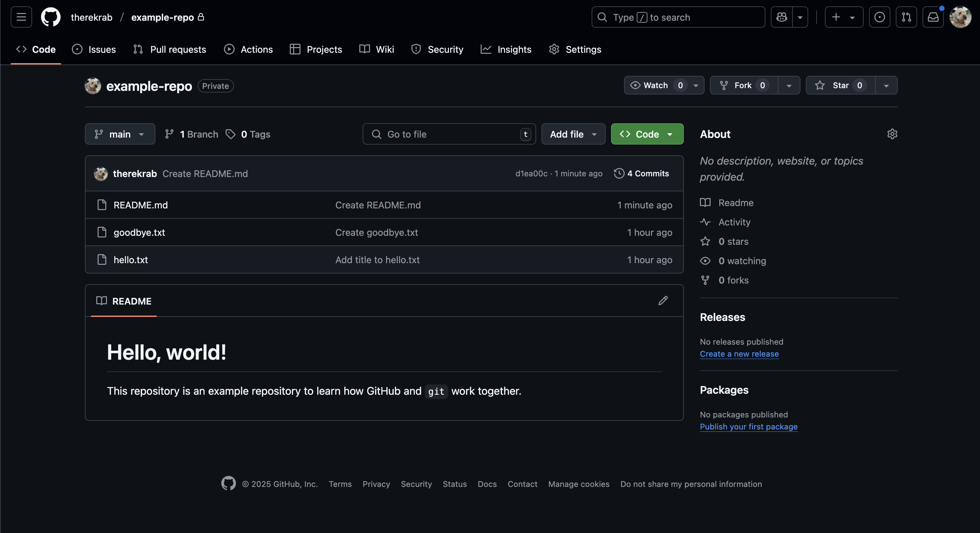Open the repository Settings tab
980x533 pixels.
[x=575, y=49]
